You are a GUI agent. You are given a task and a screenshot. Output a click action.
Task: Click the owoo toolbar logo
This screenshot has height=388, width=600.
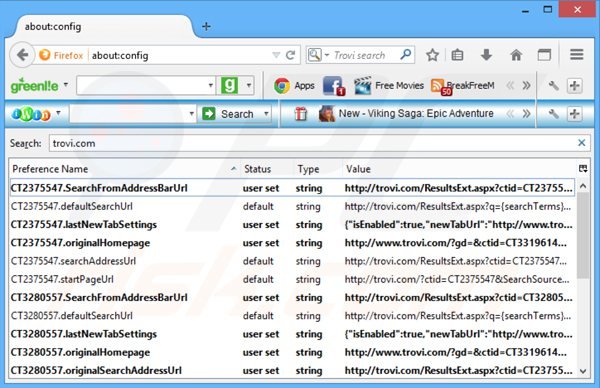pyautogui.click(x=31, y=114)
